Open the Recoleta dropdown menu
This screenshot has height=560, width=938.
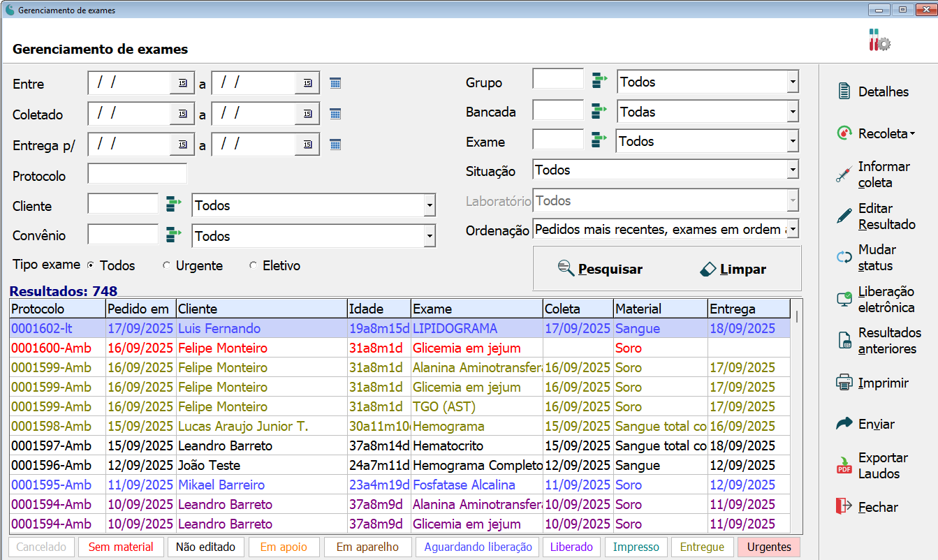point(877,133)
